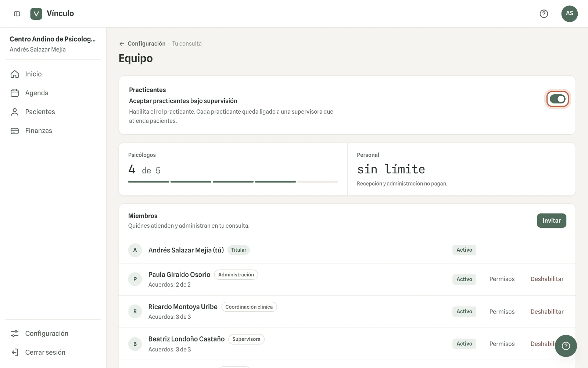Click the Supervisora role badge
This screenshot has width=588, height=368.
pos(246,339)
